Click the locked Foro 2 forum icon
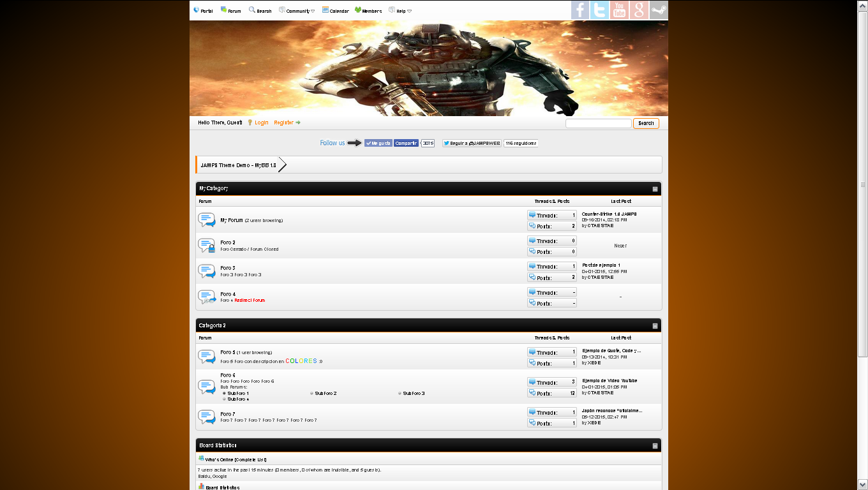 tap(207, 246)
